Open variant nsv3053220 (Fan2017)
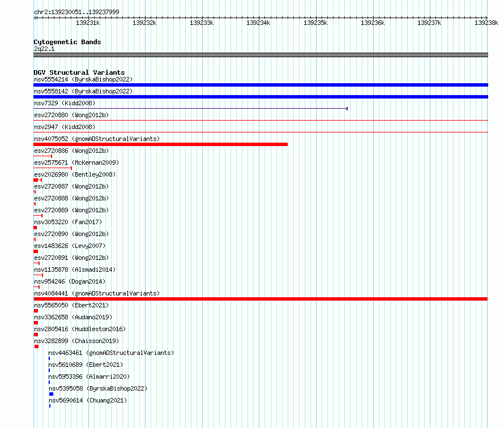The image size is (504, 428). [x=68, y=222]
